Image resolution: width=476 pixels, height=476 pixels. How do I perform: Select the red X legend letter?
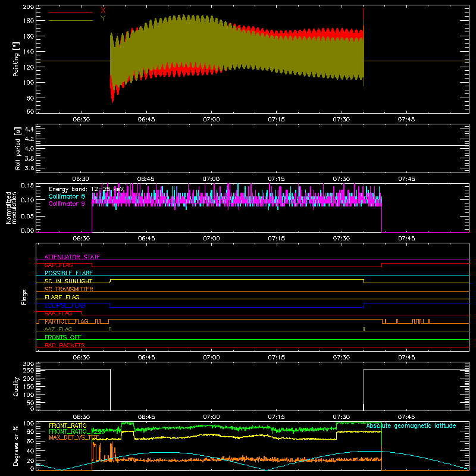pyautogui.click(x=103, y=11)
